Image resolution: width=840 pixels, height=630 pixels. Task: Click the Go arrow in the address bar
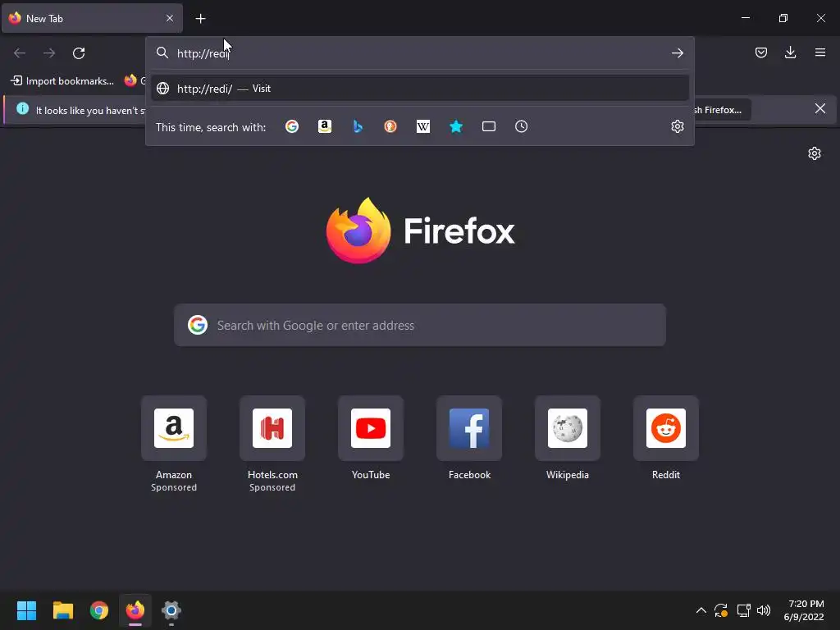(678, 53)
